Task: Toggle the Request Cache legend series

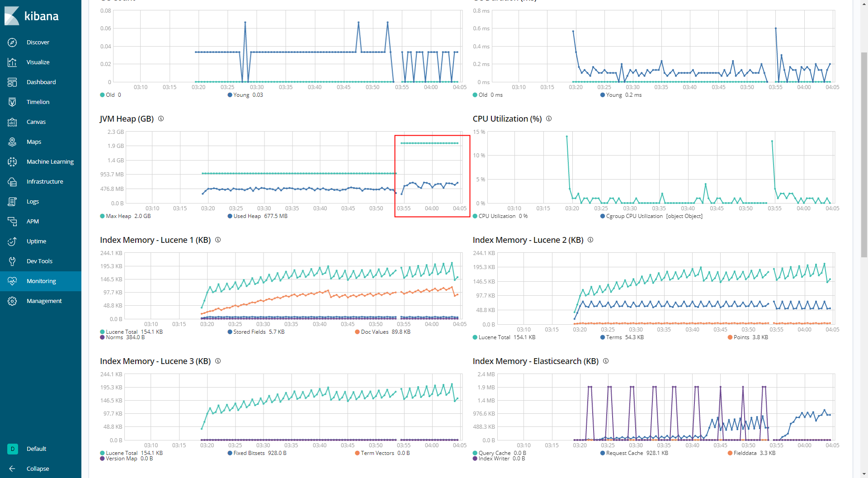Action: [x=634, y=453]
